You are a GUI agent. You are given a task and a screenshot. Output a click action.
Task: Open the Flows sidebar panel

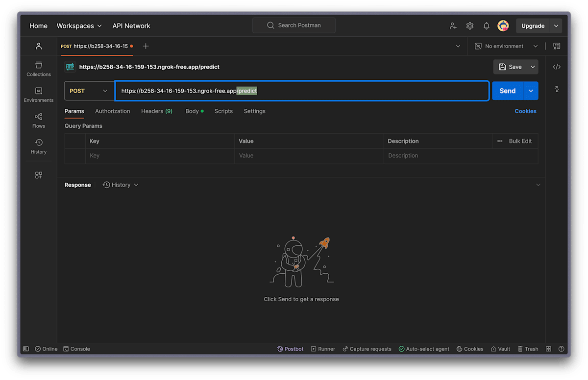[39, 120]
